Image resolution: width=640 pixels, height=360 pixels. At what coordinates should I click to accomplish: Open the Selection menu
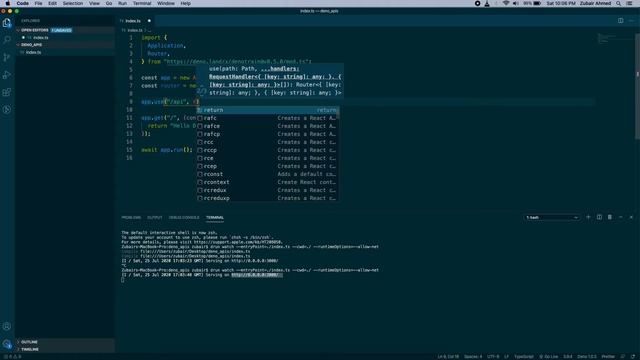[x=73, y=3]
